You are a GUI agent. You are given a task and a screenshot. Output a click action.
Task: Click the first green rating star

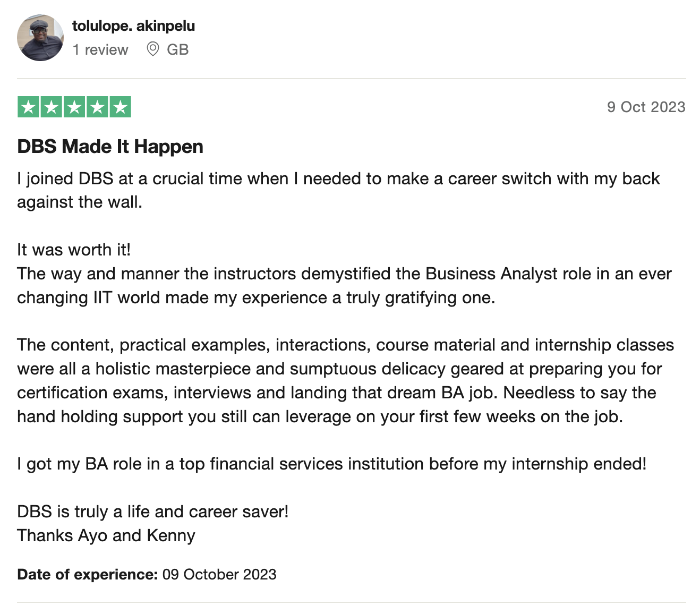point(28,107)
